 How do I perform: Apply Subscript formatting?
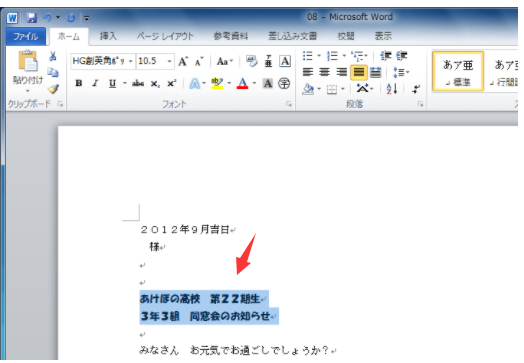pyautogui.click(x=155, y=83)
